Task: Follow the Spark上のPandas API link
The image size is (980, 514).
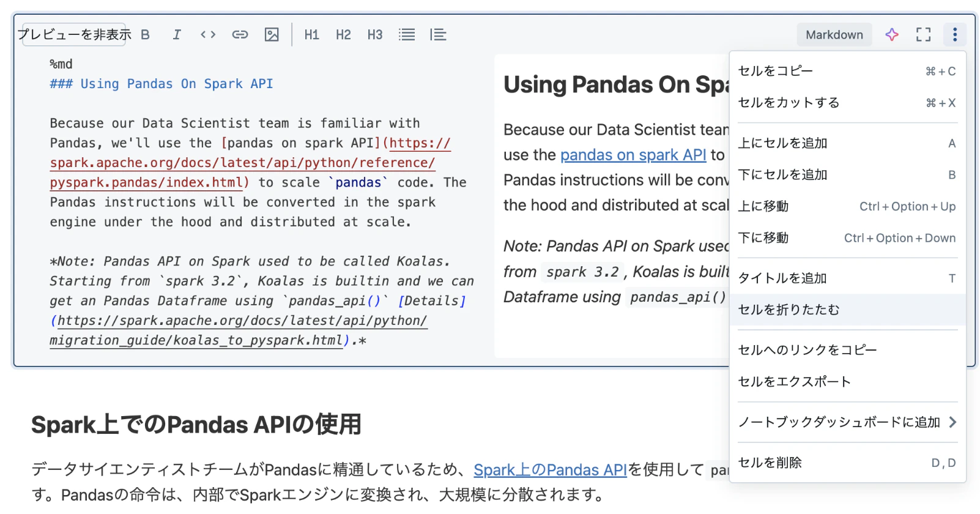Action: (550, 470)
